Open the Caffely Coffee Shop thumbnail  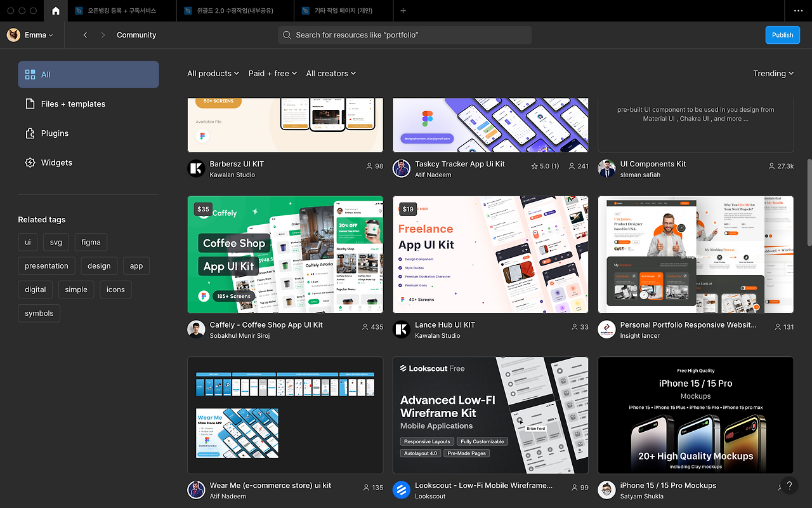[285, 255]
